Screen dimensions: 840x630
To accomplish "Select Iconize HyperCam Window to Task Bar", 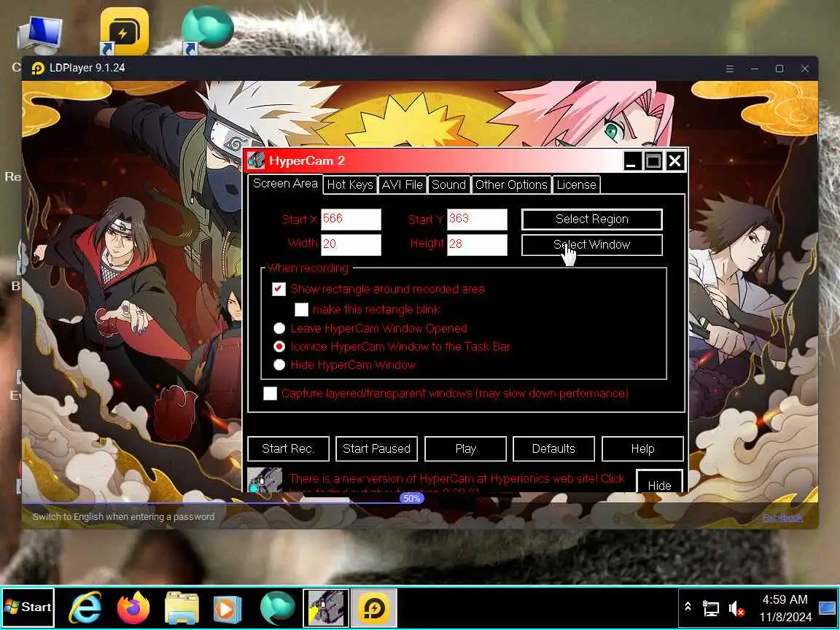I will click(279, 346).
